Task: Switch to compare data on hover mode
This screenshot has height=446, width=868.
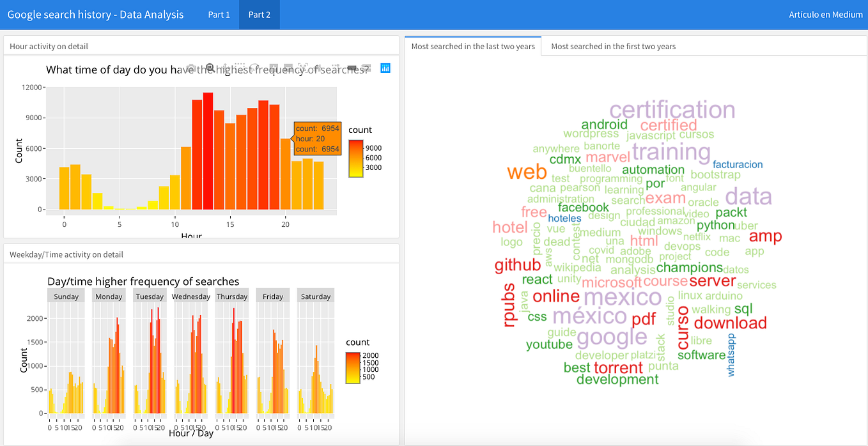Action: coord(365,67)
